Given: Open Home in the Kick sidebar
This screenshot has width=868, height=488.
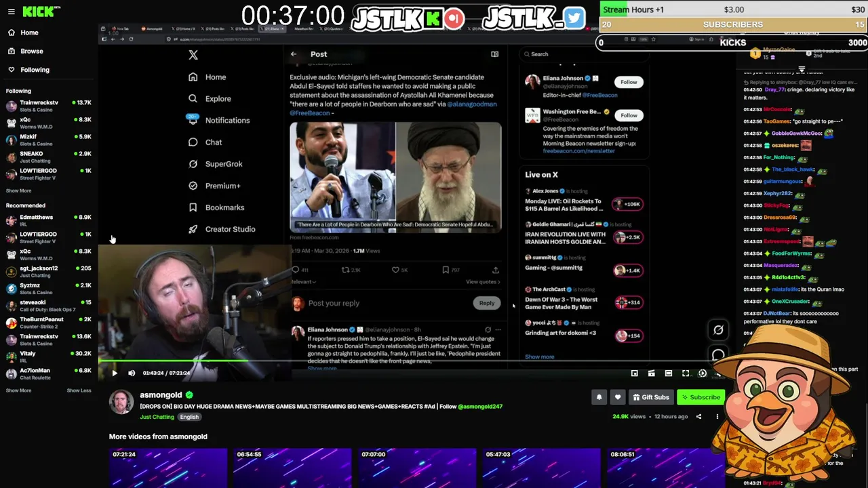Looking at the screenshot, I should point(29,33).
